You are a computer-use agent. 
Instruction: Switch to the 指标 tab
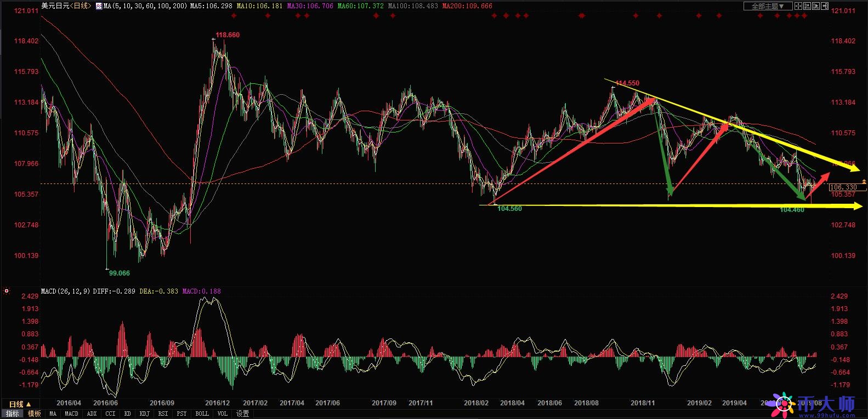13,414
